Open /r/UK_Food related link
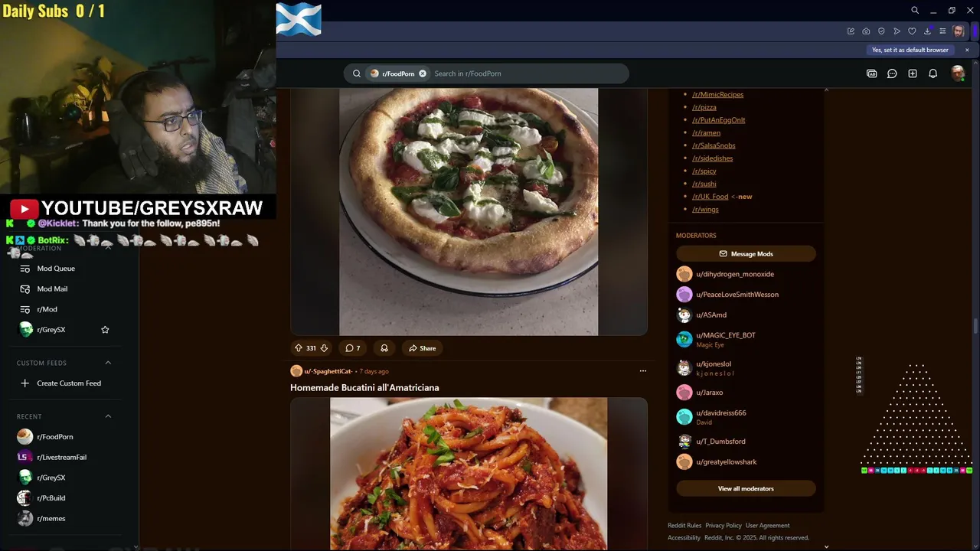 tap(710, 197)
